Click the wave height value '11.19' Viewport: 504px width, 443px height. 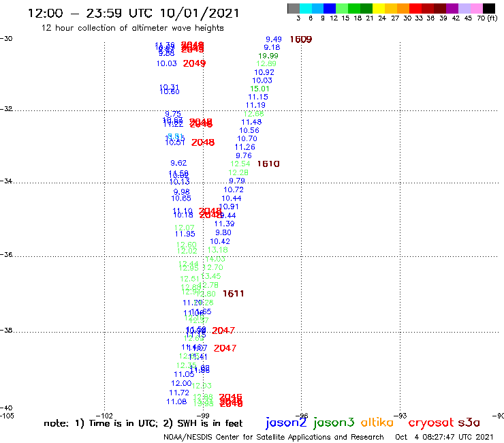pyautogui.click(x=255, y=105)
